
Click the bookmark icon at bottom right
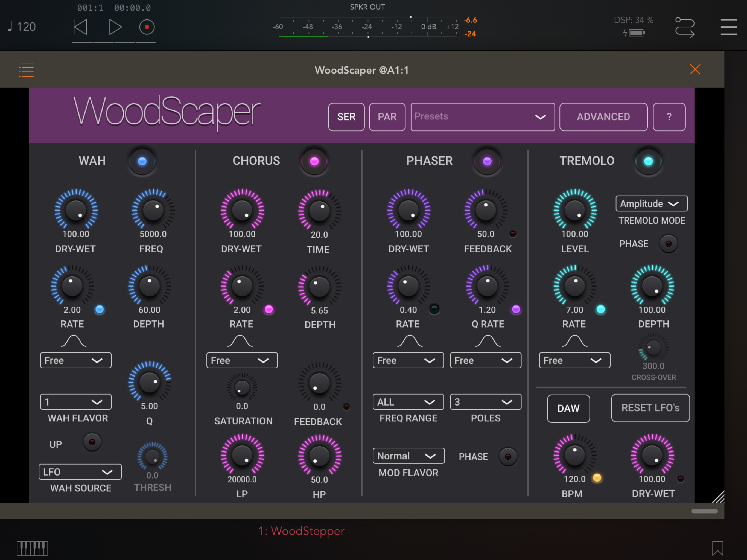coord(718,548)
